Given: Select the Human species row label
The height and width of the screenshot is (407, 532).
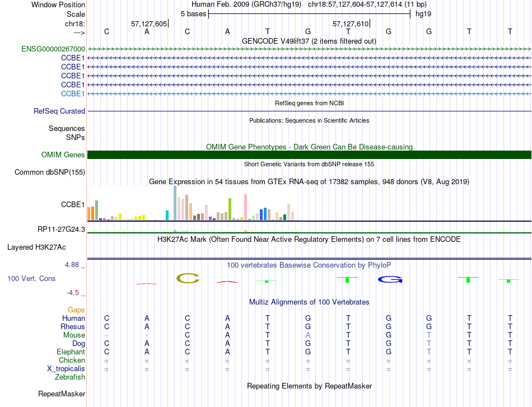Looking at the screenshot, I should tap(73, 318).
